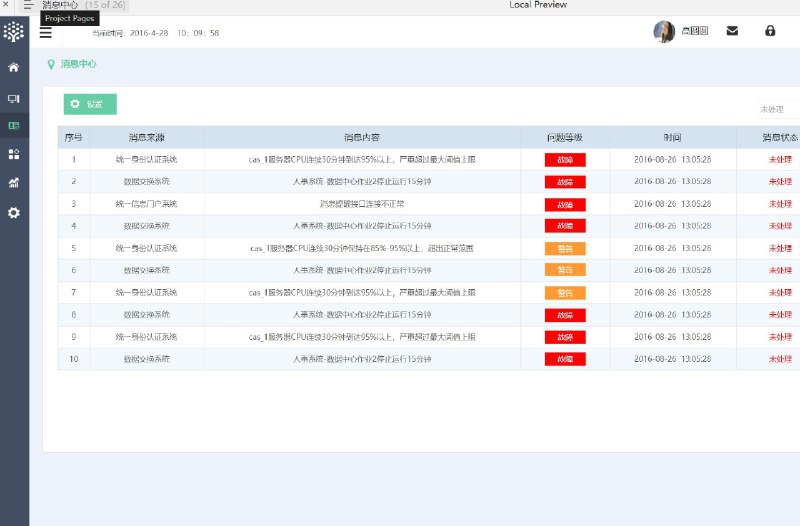Click the orange 警告 badge in row 6
The image size is (800, 526).
tap(565, 270)
